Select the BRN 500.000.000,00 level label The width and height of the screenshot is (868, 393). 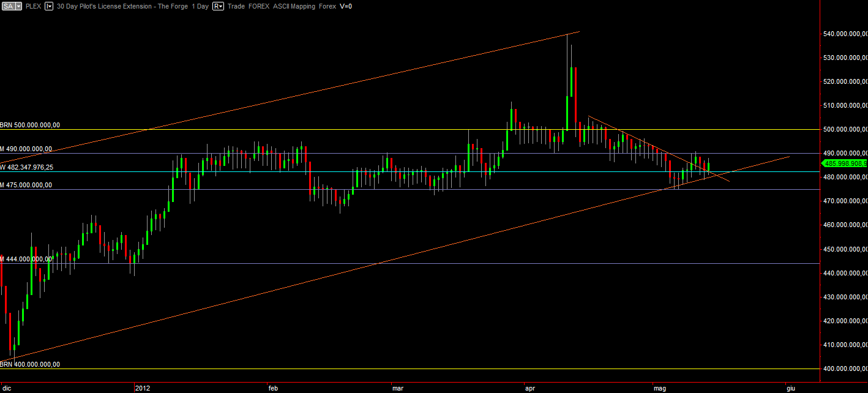(x=30, y=125)
